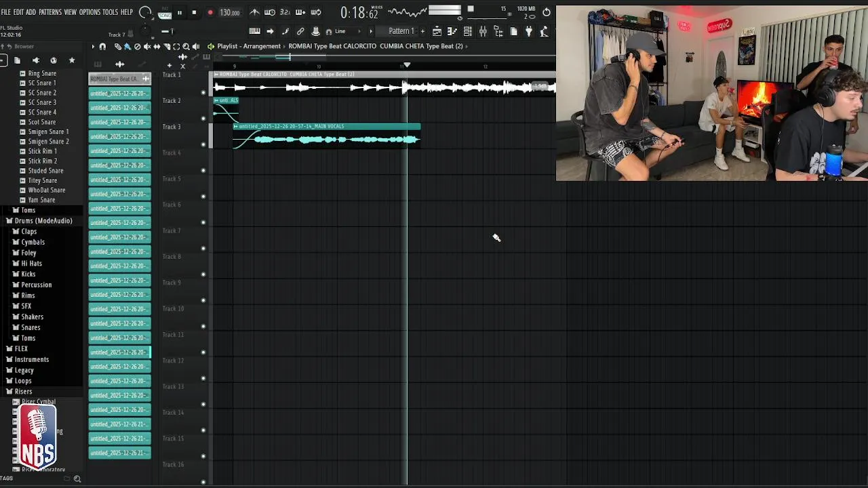Select the Slice tool in playlist toolbar
This screenshot has height=488, width=868.
tap(167, 46)
